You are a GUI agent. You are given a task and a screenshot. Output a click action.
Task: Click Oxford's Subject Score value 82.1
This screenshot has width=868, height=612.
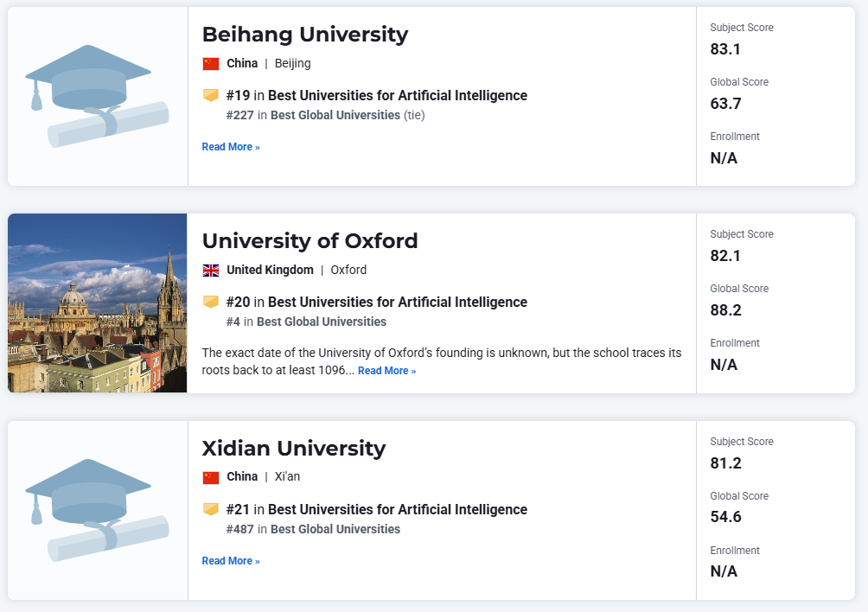(725, 256)
